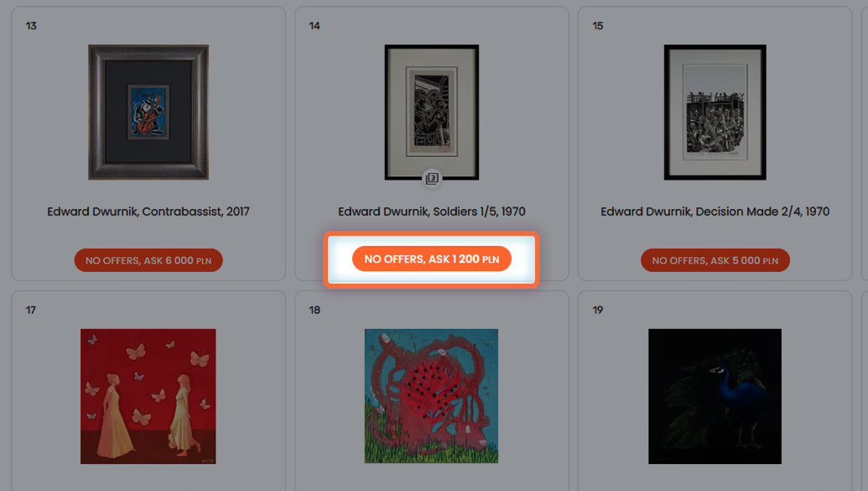Image resolution: width=868 pixels, height=491 pixels.
Task: Click the partially visible card right of lot 15
Action: pos(865,144)
